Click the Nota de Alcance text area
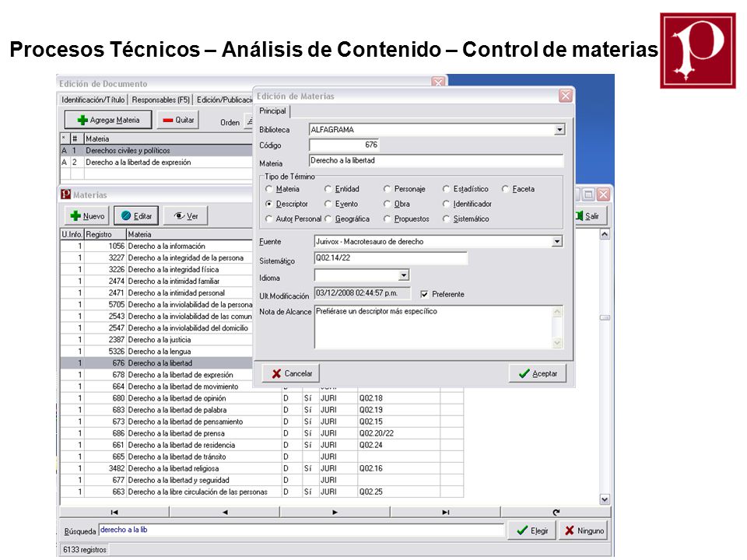Screen dimensions: 747x560 click(433, 327)
